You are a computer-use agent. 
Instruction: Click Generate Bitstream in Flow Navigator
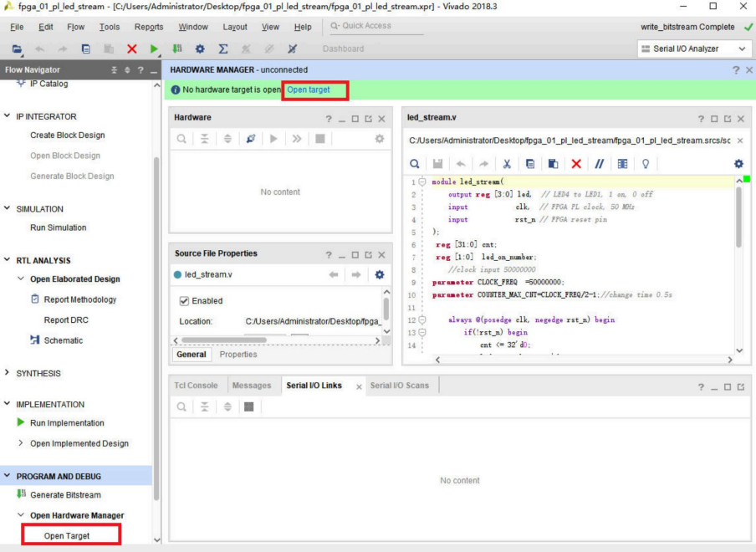[x=65, y=495]
